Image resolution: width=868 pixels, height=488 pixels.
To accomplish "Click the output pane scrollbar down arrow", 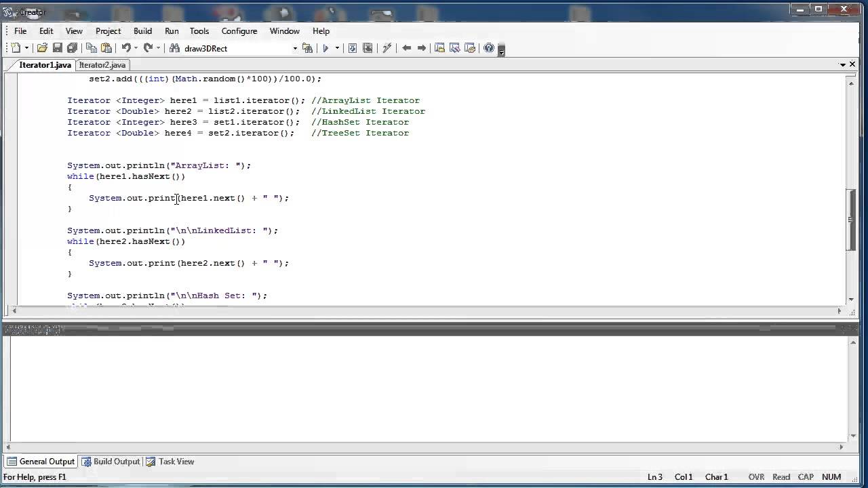I will coord(853,436).
